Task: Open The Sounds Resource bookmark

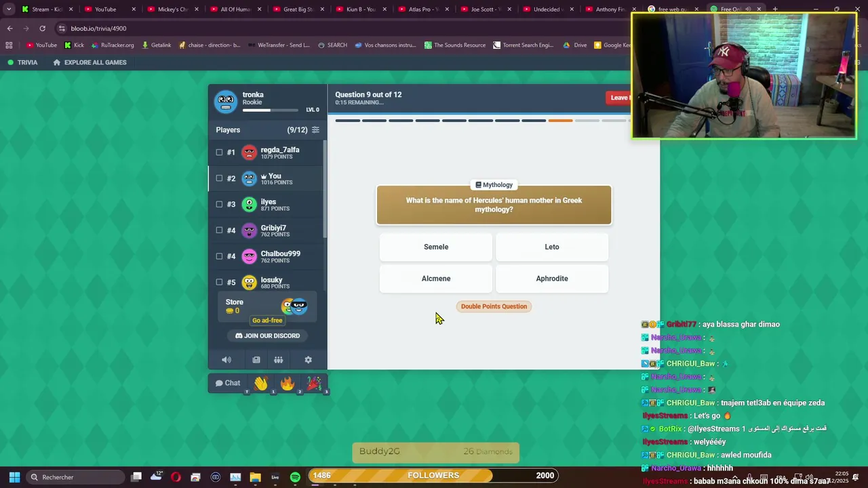Action: point(455,45)
